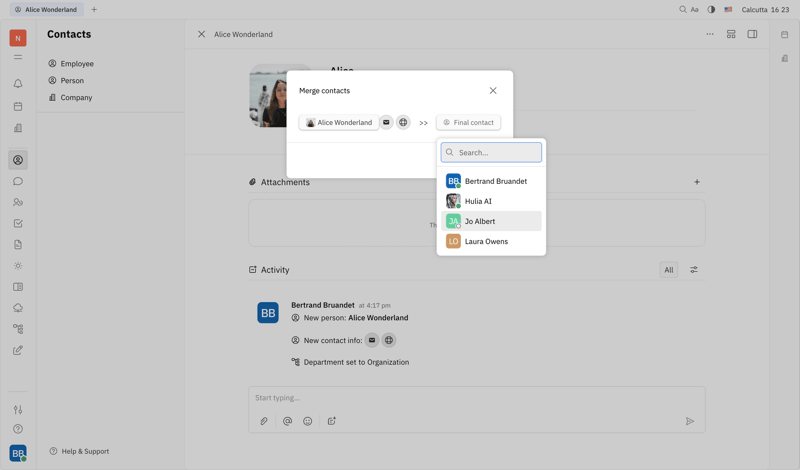Select Bertrand Bruandet from the list
Screen dimensions: 800x470
pyautogui.click(x=491, y=181)
